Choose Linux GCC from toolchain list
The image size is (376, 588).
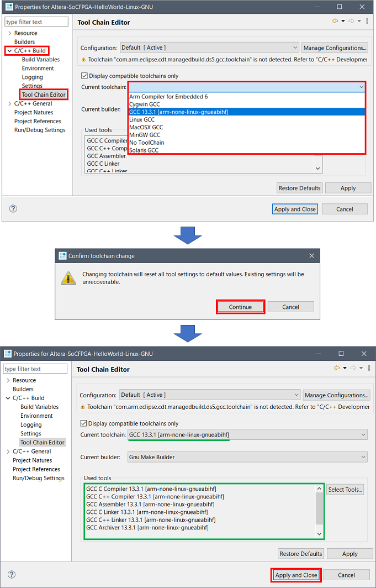coord(246,119)
